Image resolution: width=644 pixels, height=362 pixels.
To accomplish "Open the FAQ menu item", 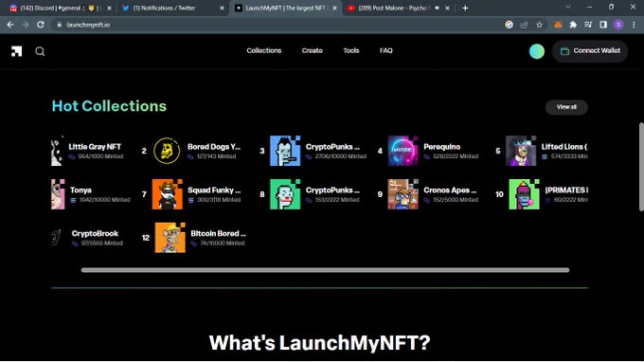I will (385, 50).
